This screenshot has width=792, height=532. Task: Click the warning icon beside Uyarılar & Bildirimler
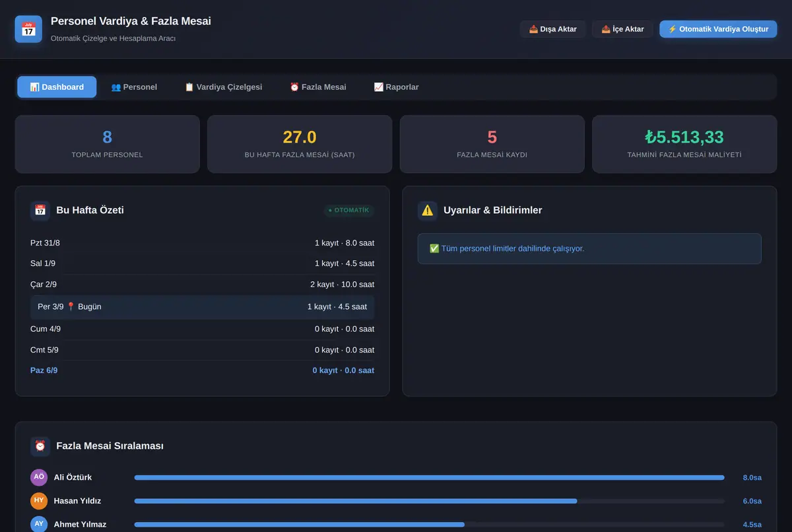click(428, 211)
